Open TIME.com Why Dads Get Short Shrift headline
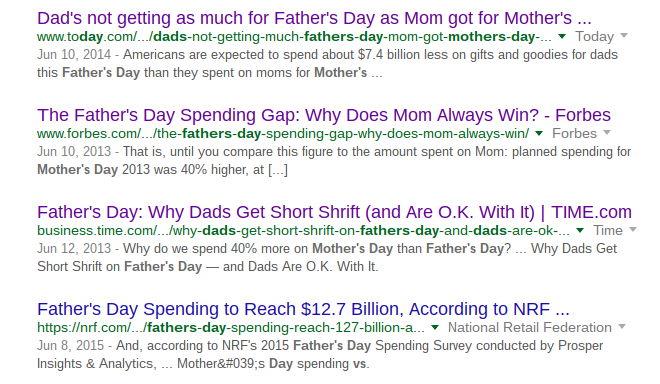Screen dimensions: 660x384 click(x=334, y=212)
